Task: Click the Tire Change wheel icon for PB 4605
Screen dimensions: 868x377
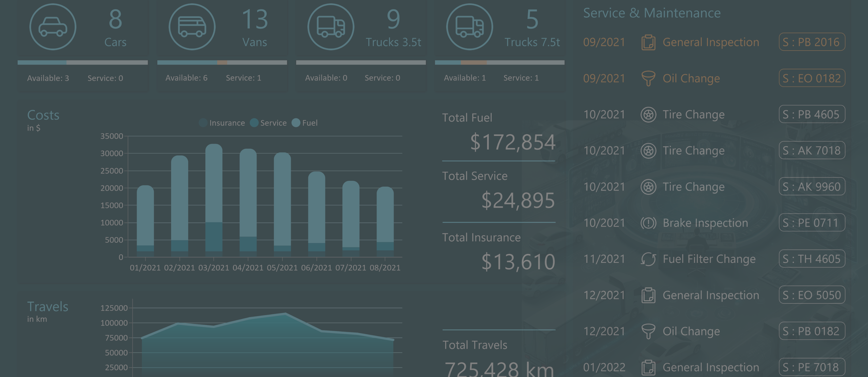Action: [648, 114]
